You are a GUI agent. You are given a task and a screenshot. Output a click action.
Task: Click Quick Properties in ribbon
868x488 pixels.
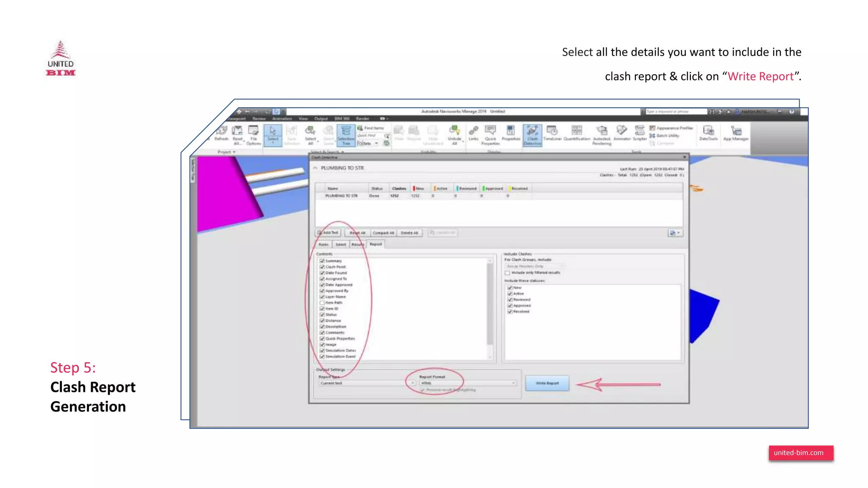click(490, 135)
